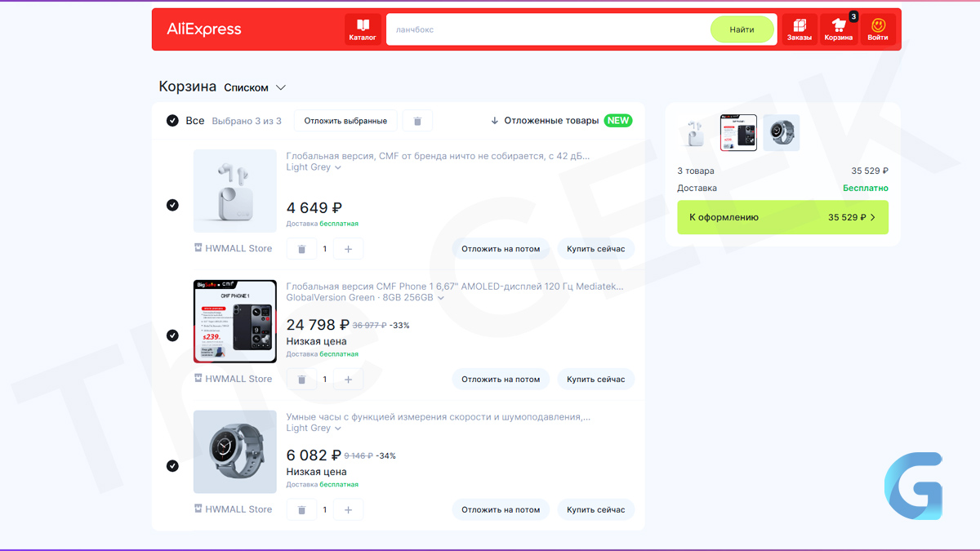Click Отложить на потом for earbuds
Screen dimensions: 980x551
tap(501, 249)
